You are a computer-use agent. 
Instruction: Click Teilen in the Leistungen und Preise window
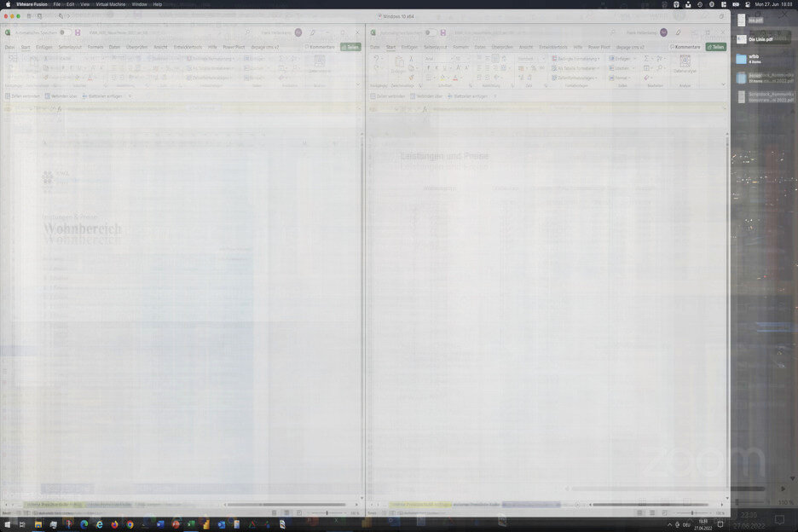716,48
